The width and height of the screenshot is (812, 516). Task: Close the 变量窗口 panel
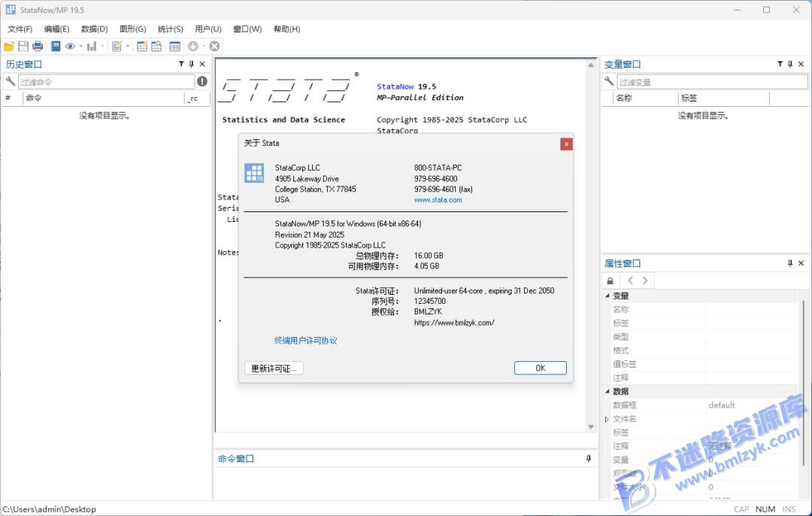tap(801, 64)
